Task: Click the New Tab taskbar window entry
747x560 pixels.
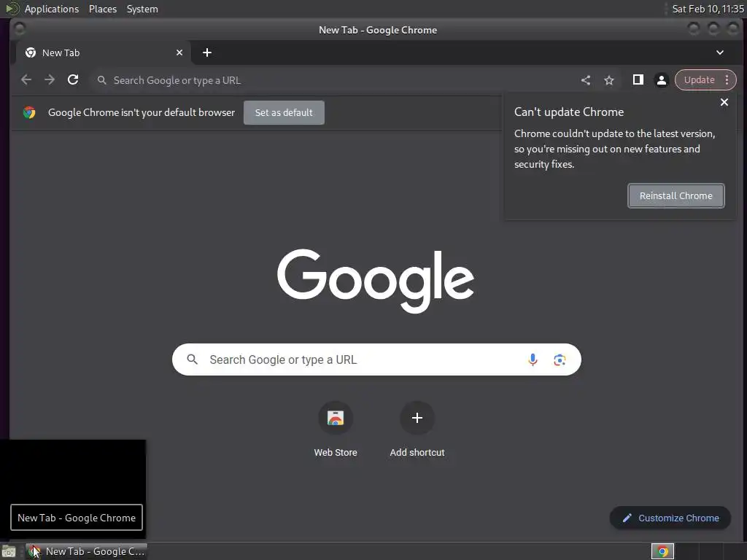Action: coord(86,551)
